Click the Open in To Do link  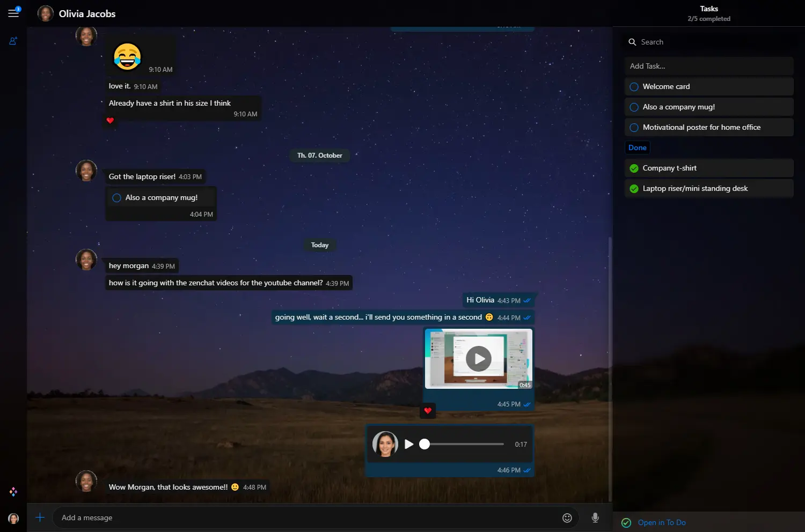point(661,523)
